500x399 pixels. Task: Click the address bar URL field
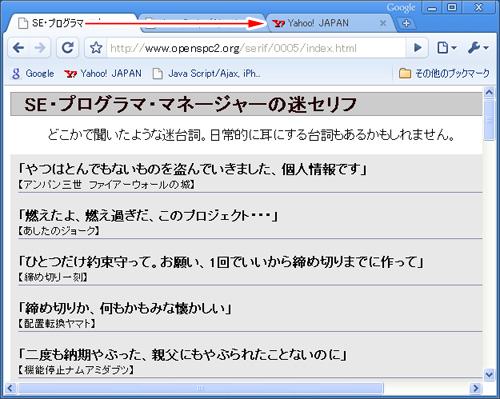tap(255, 48)
